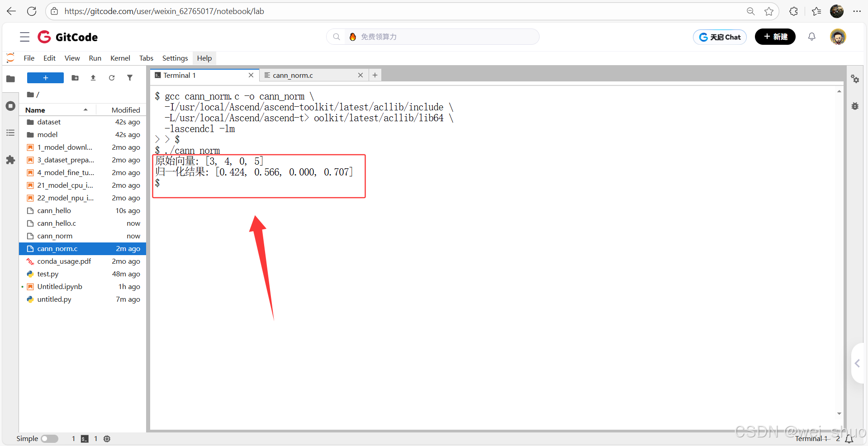Close the cann_norm.c tab
The image size is (868, 446).
coord(360,75)
